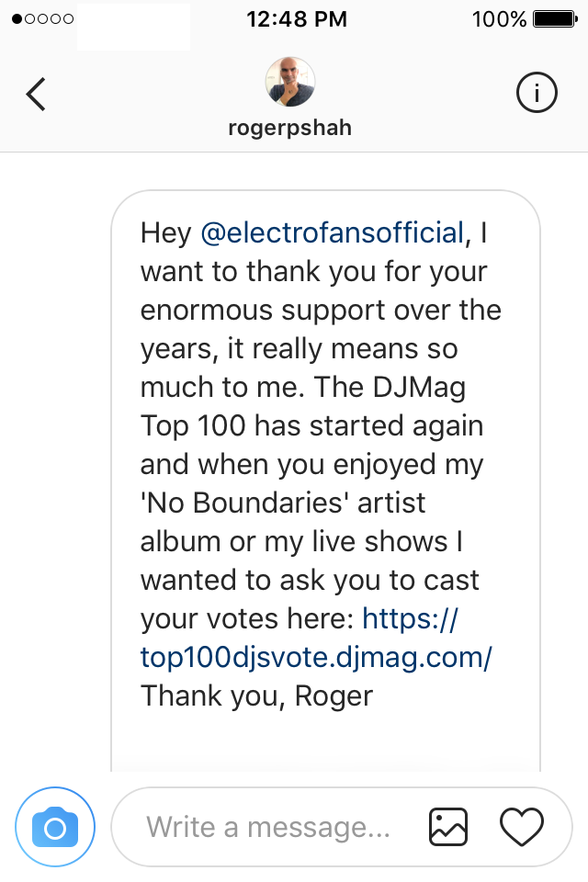
Task: Tap the battery icon in status bar
Action: pyautogui.click(x=555, y=19)
